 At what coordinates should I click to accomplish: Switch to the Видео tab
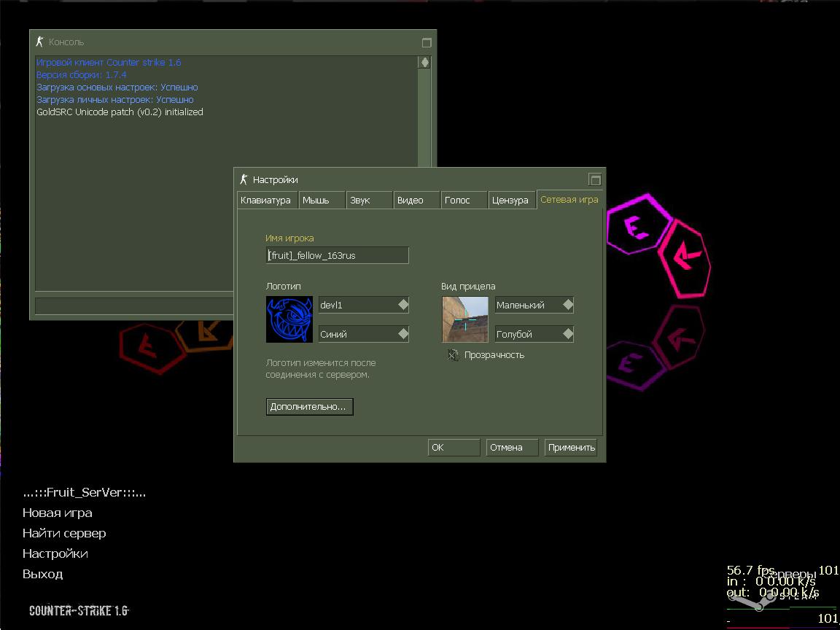416,200
